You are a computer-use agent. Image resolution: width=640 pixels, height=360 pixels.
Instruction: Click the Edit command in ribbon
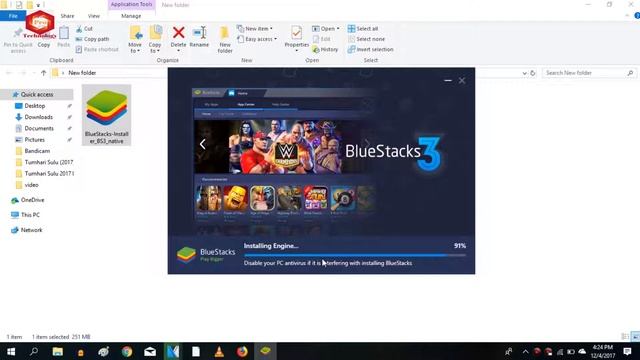point(322,39)
